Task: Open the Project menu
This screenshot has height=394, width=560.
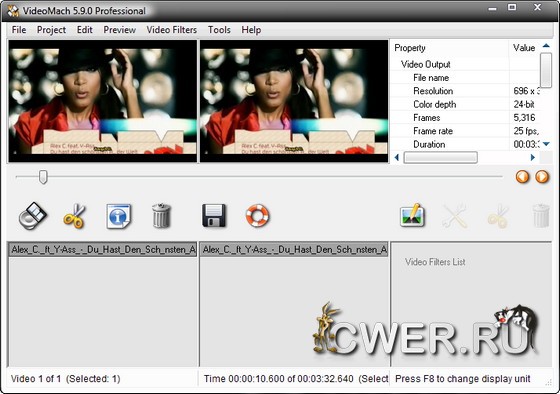Action: pos(51,30)
